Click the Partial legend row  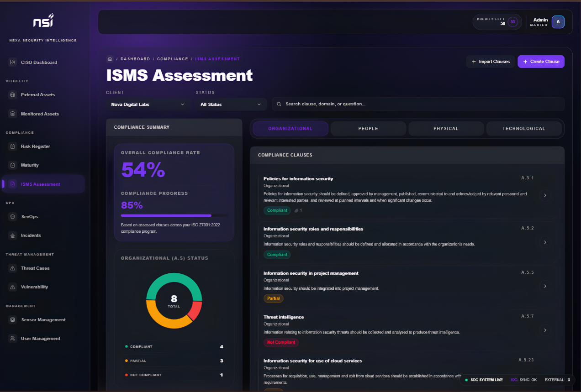(x=174, y=361)
